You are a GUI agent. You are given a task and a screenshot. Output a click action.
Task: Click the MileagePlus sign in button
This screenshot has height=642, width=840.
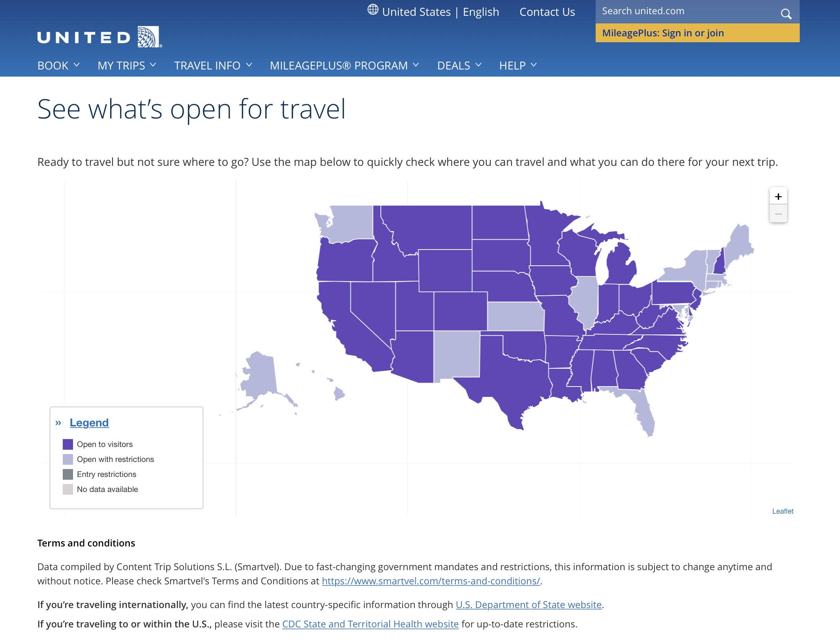coord(698,33)
